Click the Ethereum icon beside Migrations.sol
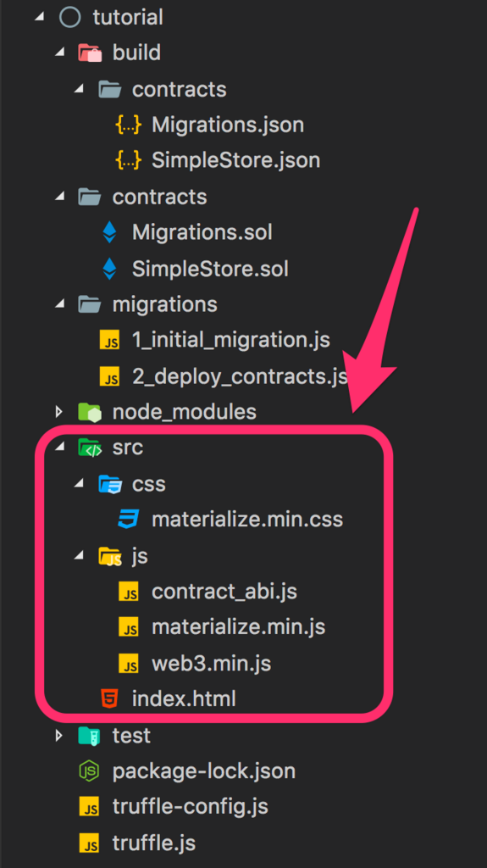The height and width of the screenshot is (868, 487). click(x=109, y=232)
